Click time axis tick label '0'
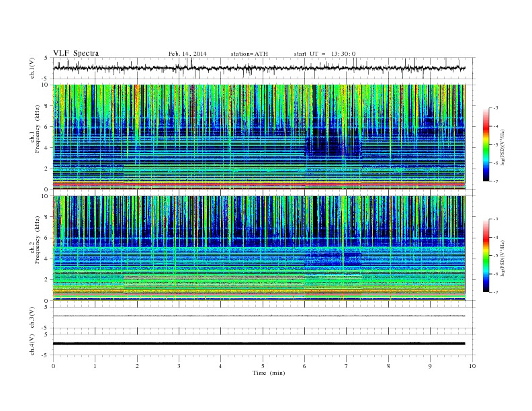 tap(53, 366)
